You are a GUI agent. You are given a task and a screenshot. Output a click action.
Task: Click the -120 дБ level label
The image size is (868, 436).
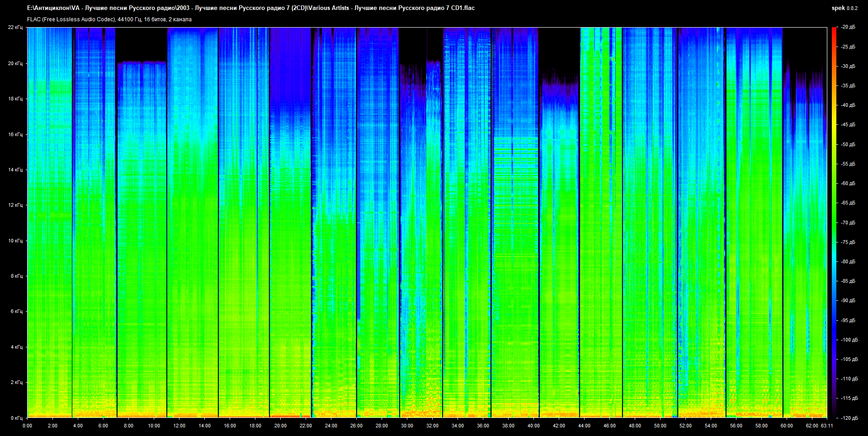pos(849,418)
